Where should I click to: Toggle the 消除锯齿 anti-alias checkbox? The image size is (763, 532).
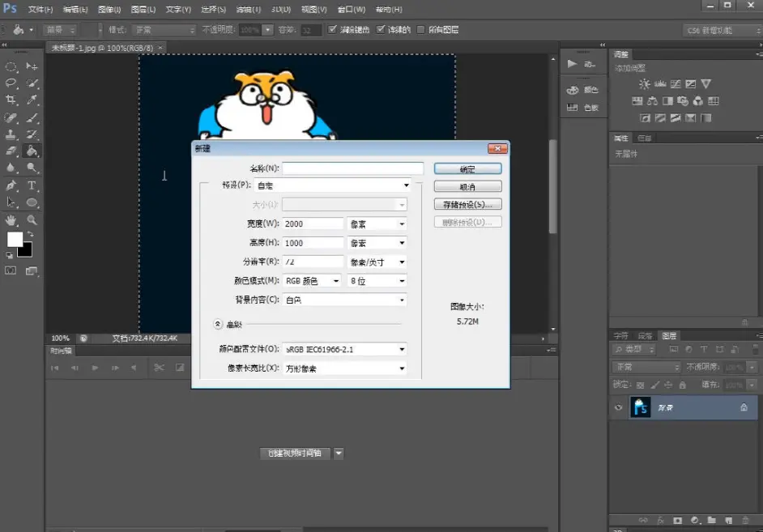(332, 30)
